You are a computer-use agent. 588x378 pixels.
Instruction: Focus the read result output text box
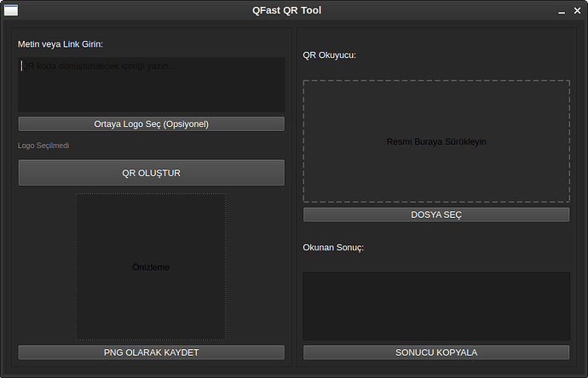[x=435, y=306]
